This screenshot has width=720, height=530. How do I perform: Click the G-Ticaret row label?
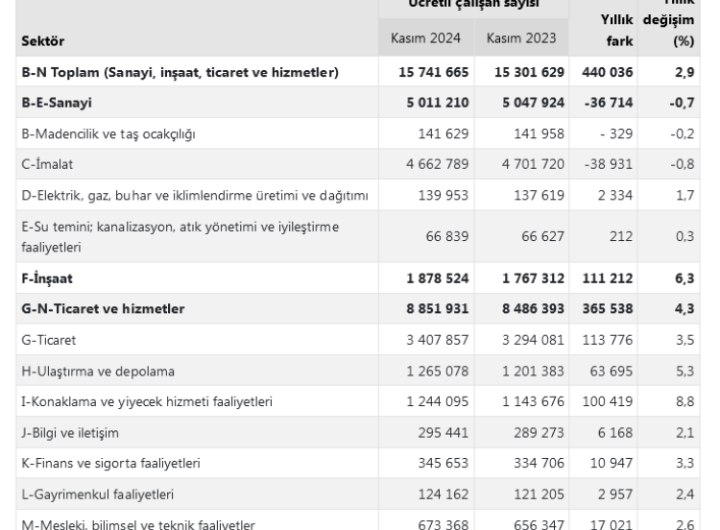(51, 341)
